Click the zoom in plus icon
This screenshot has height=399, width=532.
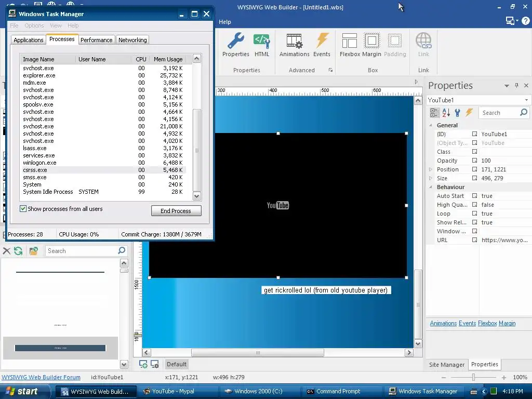504,377
